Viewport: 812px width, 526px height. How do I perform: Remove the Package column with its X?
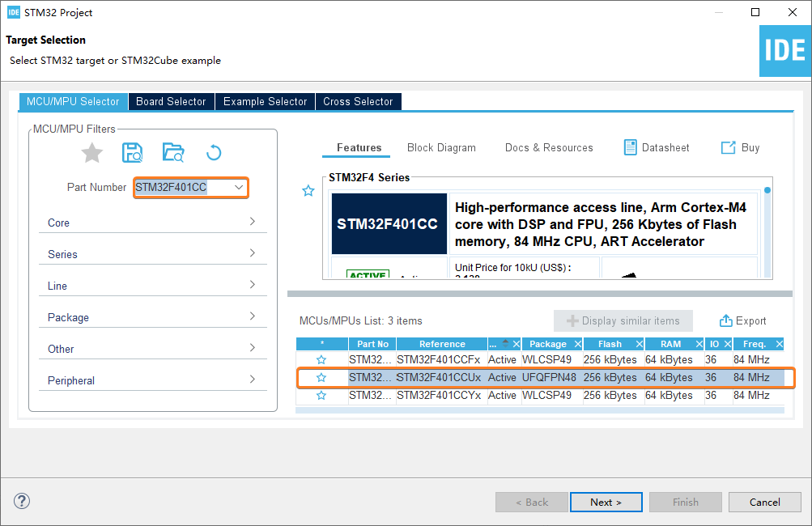point(578,344)
